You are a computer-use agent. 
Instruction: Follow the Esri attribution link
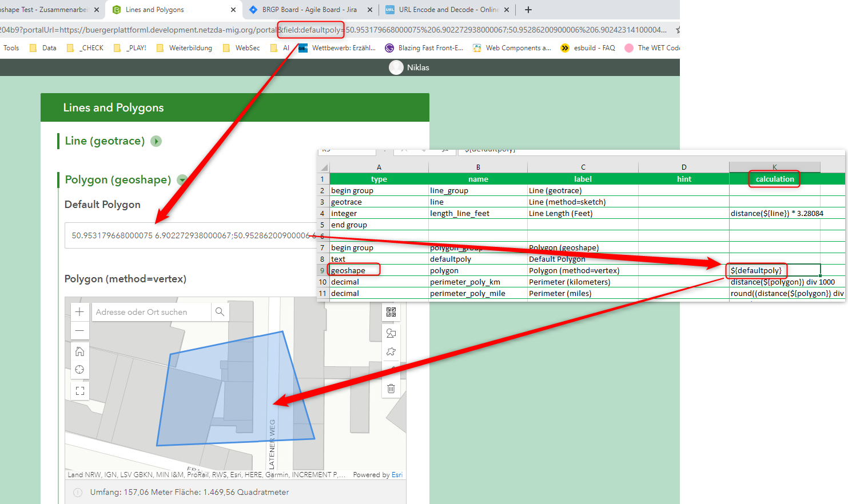(x=397, y=474)
